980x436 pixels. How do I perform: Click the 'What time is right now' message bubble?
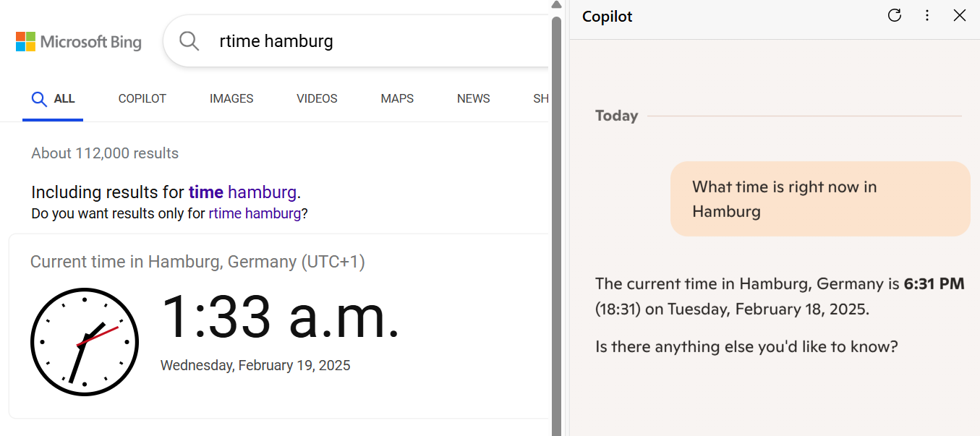[819, 199]
